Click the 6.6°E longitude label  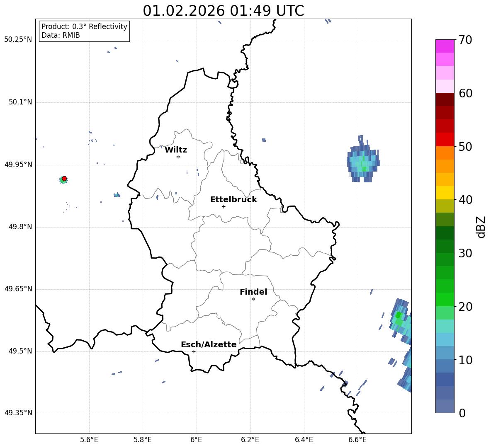click(x=357, y=440)
